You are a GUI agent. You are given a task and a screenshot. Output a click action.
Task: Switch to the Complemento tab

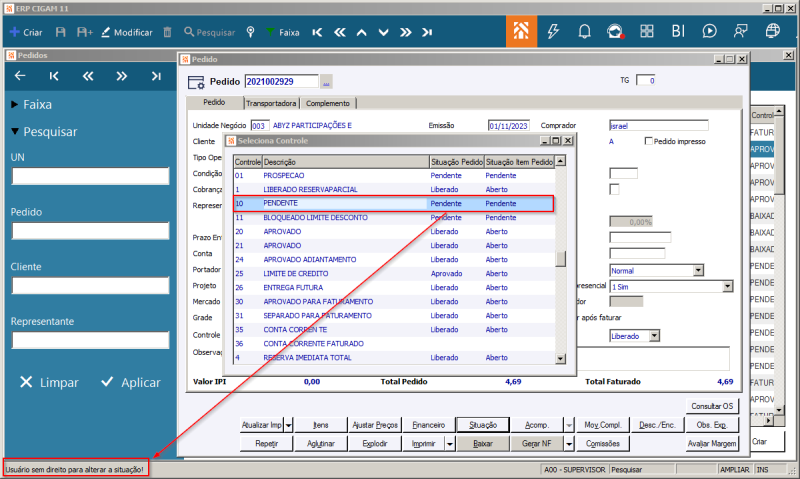pos(327,103)
